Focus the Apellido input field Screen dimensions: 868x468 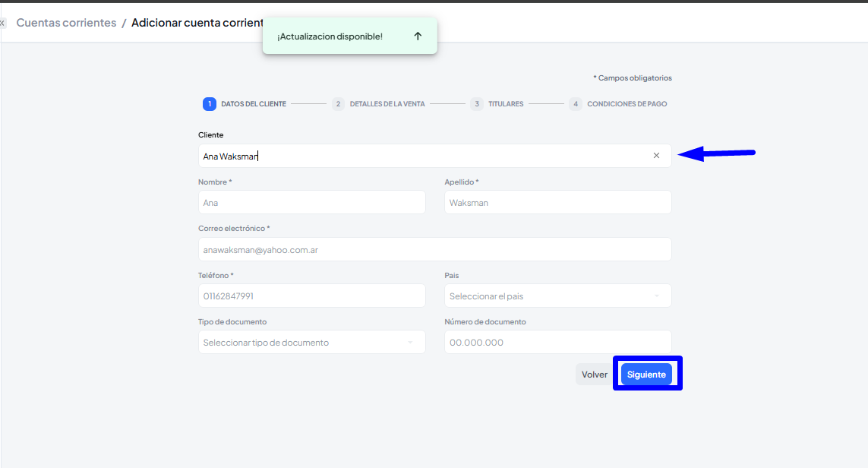557,203
